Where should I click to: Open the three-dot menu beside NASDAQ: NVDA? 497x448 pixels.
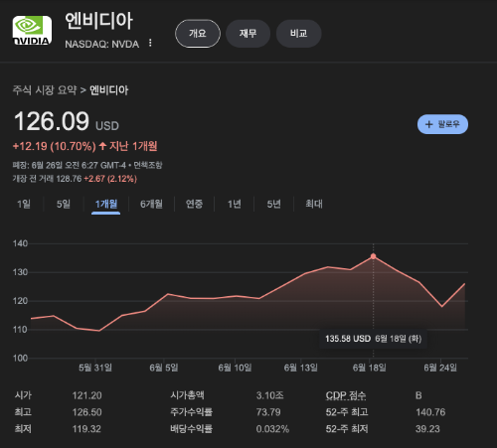[150, 43]
